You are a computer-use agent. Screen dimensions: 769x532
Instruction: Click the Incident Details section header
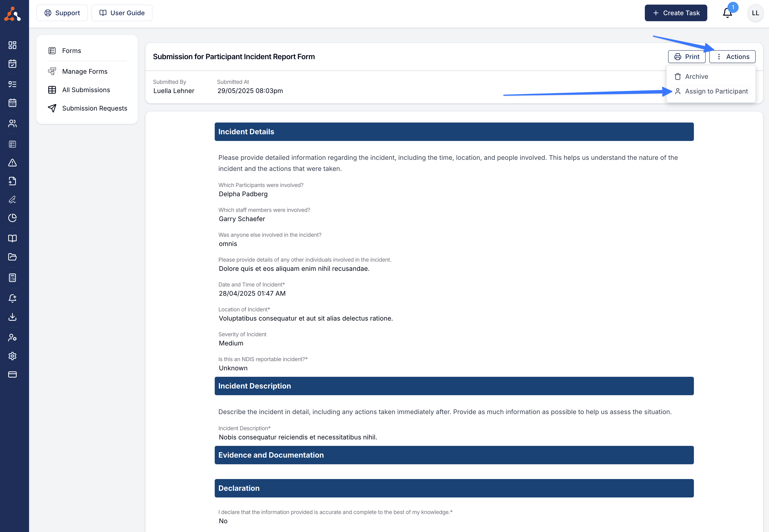[x=454, y=132]
